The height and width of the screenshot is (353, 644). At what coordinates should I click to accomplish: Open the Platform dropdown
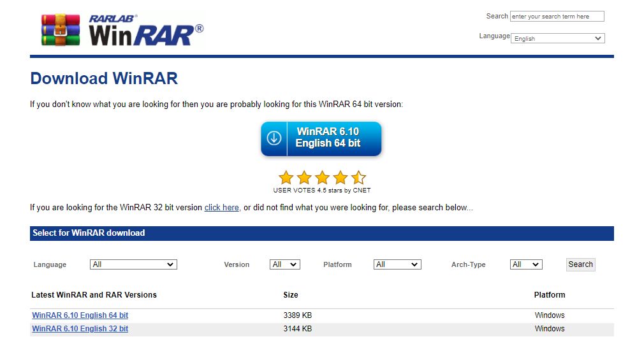point(397,265)
